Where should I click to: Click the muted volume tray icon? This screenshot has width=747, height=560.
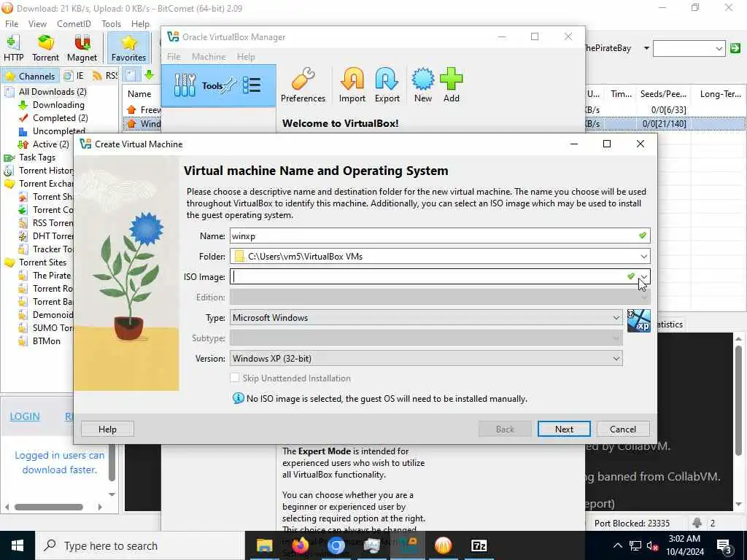pyautogui.click(x=652, y=546)
